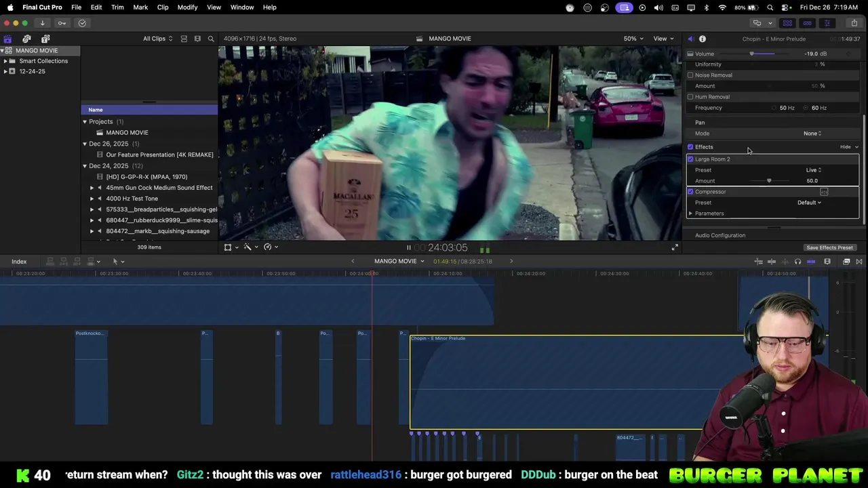Open the All Clips filter dropdown
Viewport: 868px width, 488px height.
click(x=157, y=39)
